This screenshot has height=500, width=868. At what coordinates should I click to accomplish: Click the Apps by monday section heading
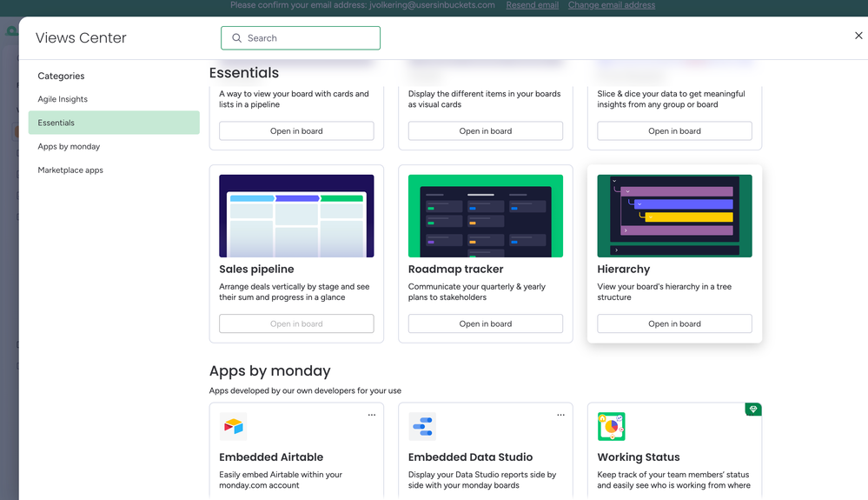pos(269,371)
